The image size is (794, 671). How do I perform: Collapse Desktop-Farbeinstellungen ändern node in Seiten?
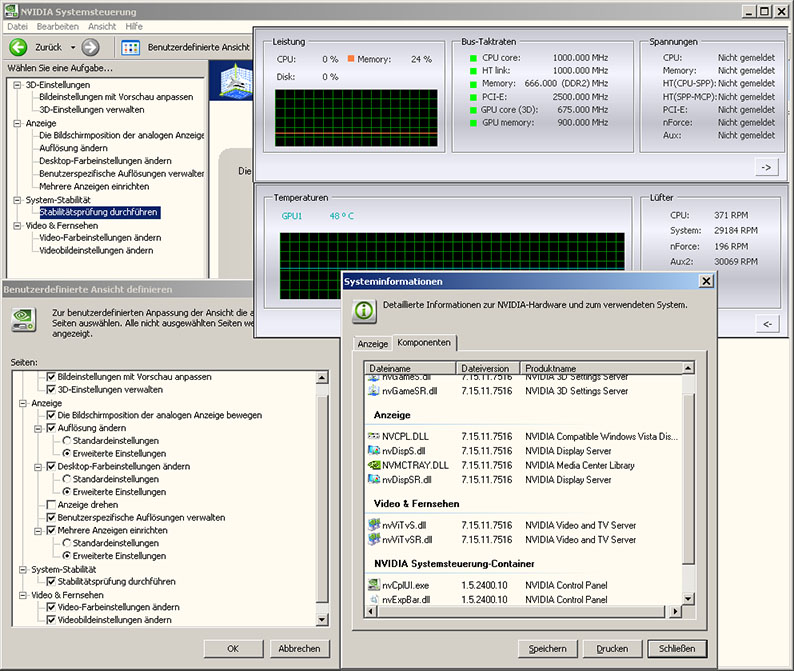(x=38, y=467)
